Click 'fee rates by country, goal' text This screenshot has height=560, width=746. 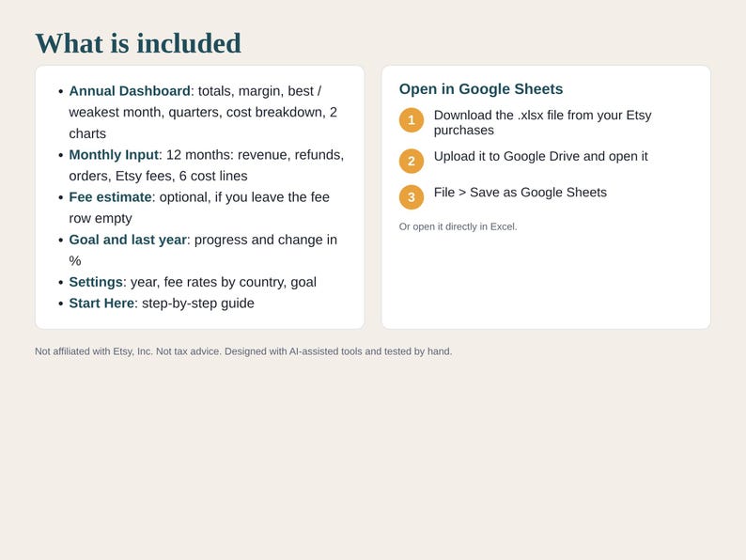(x=240, y=282)
